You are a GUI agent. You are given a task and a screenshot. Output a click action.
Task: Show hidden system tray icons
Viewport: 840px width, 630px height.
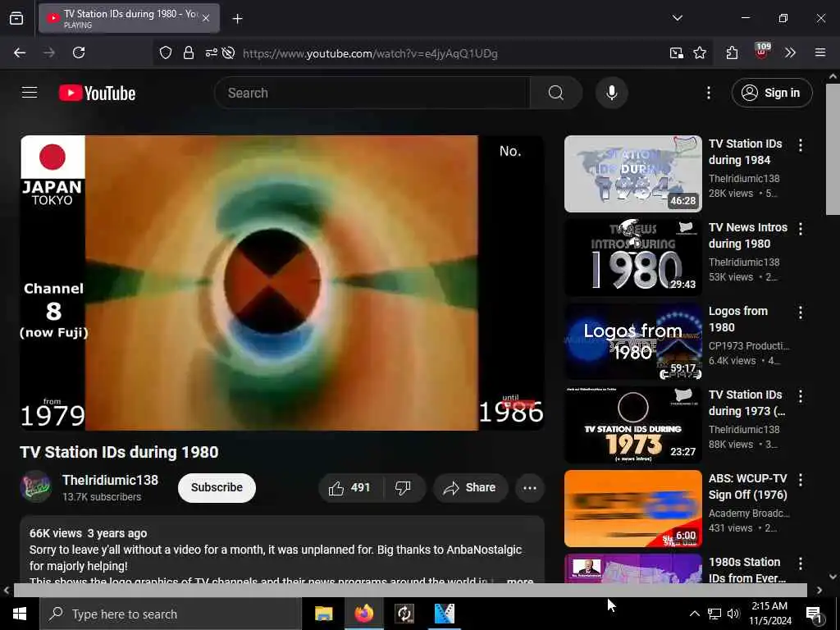(x=694, y=614)
